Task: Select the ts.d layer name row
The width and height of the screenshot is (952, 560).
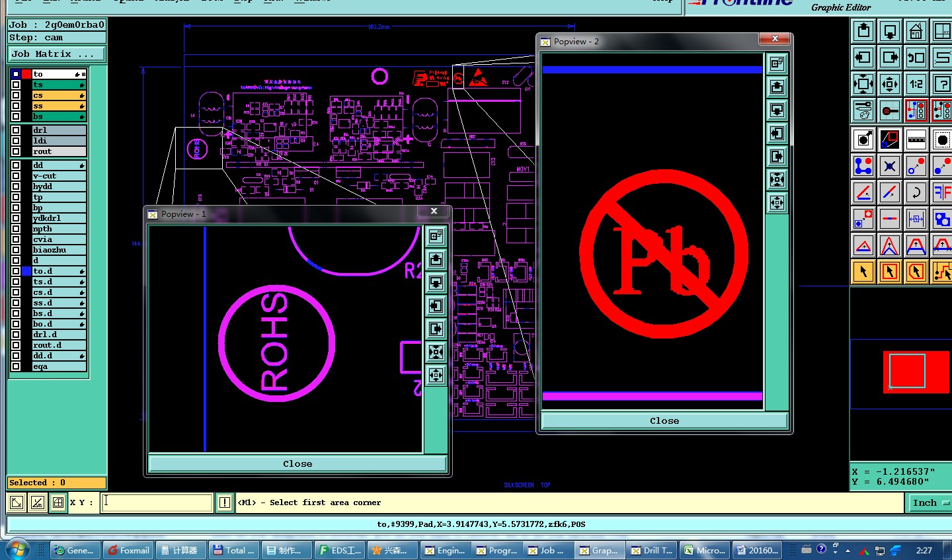Action: tap(59, 282)
